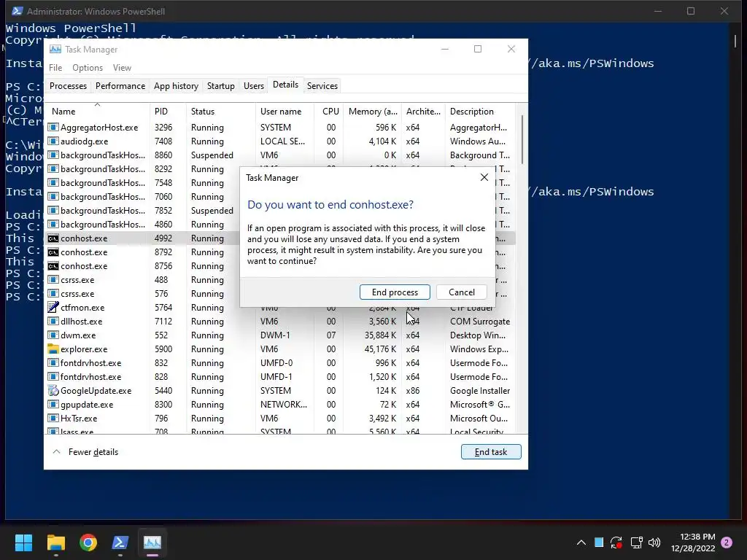The width and height of the screenshot is (747, 560).
Task: Show hidden system tray icons
Action: pyautogui.click(x=581, y=542)
